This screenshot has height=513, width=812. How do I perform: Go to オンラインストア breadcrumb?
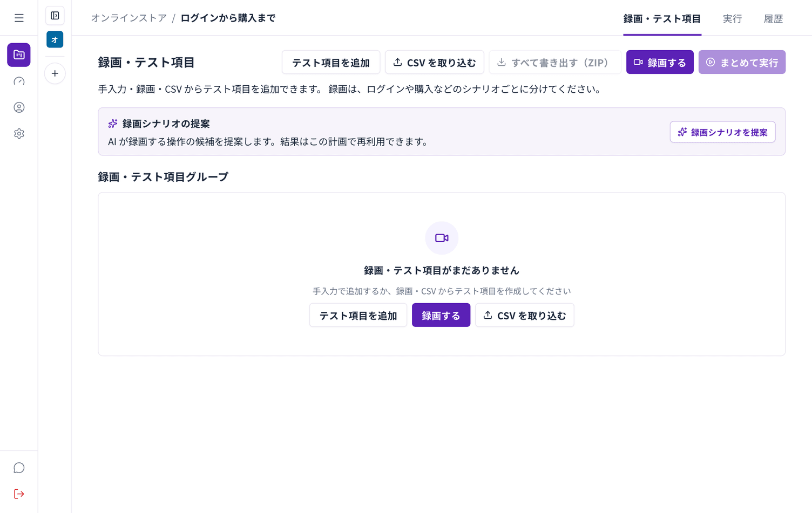[128, 18]
